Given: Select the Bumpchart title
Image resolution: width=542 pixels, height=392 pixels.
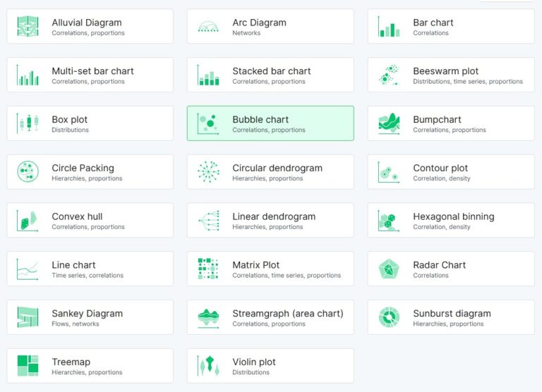Looking at the screenshot, I should (x=437, y=119).
